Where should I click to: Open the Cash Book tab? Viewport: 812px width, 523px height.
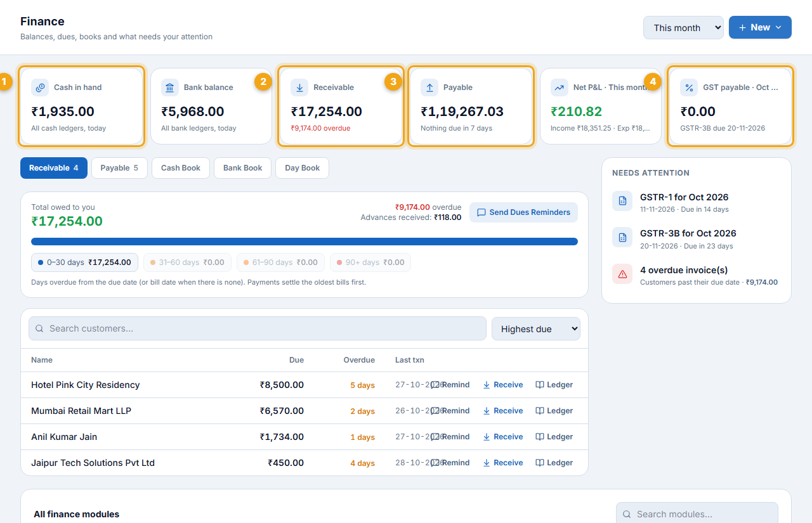coord(181,168)
